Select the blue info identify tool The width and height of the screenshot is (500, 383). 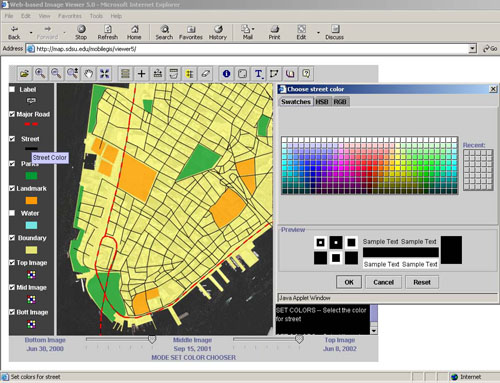[226, 74]
